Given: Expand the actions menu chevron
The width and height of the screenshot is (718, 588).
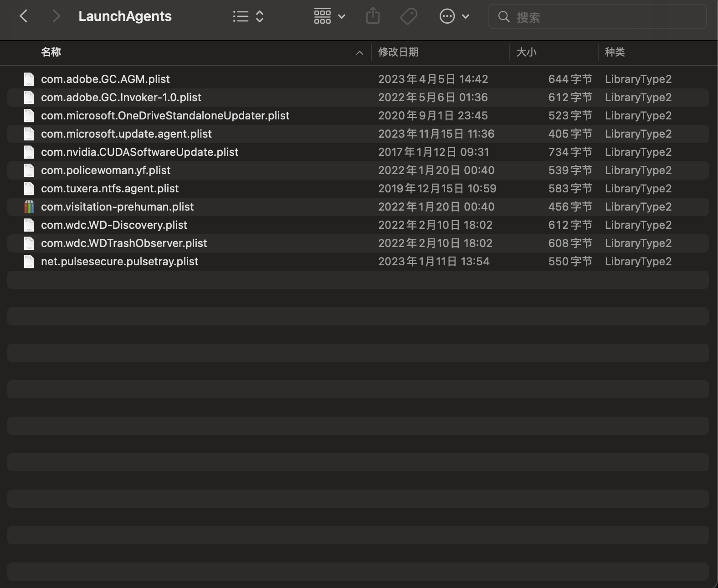Looking at the screenshot, I should click(x=466, y=17).
